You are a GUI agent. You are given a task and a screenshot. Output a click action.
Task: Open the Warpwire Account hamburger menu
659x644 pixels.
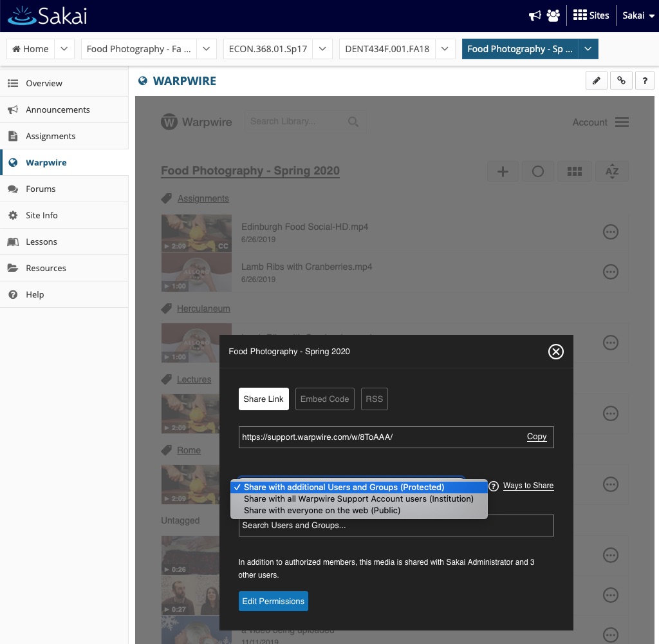coord(622,122)
